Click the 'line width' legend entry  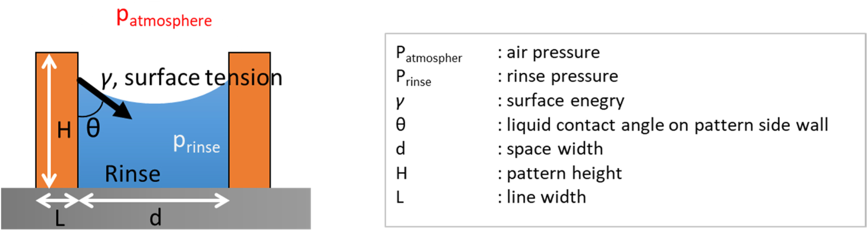pos(546,197)
